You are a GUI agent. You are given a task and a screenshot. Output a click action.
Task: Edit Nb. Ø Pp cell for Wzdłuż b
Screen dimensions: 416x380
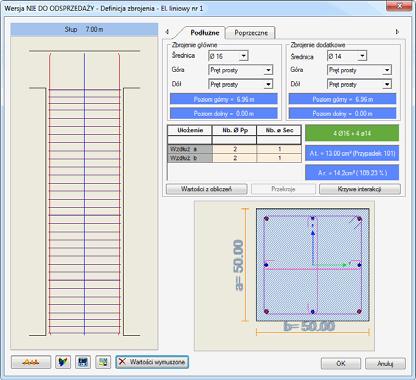coord(235,158)
